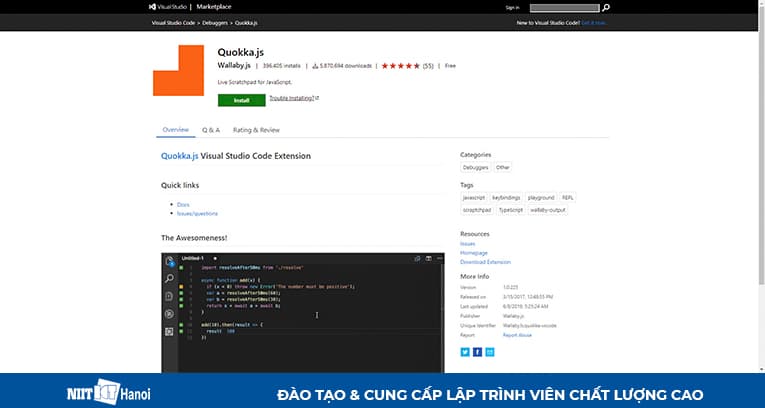
Task: Go to the Debuggers breadcrumb
Action: pyautogui.click(x=215, y=23)
